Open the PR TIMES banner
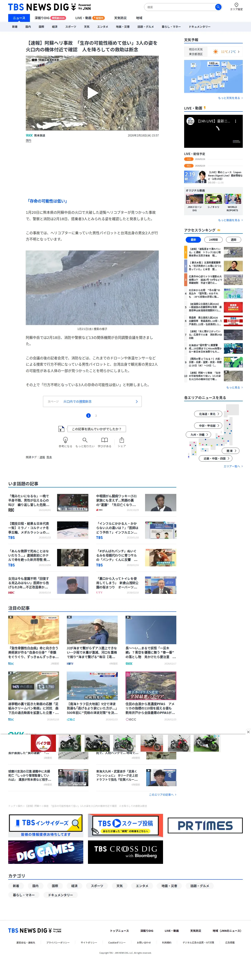251x980 pixels. [x=205, y=826]
